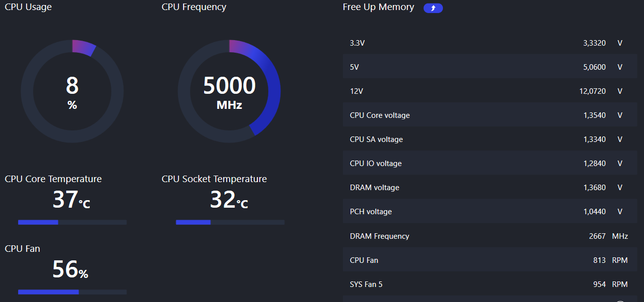
Task: Select the CPU SA voltage row
Action: [490, 139]
